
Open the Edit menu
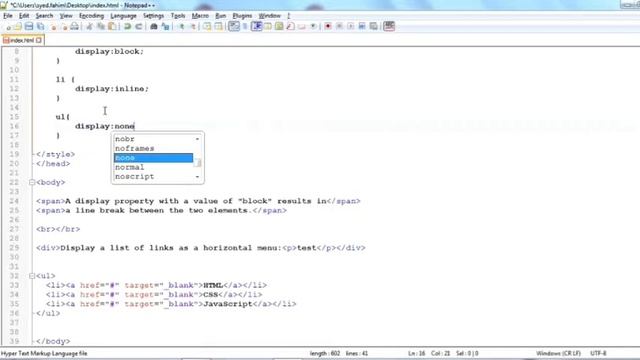(x=24, y=16)
